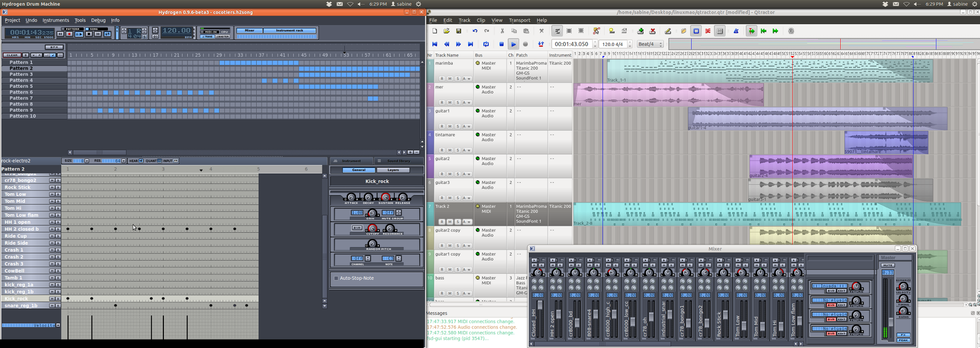Click Qtractor's add track icon
The image size is (980, 348).
pos(640,31)
